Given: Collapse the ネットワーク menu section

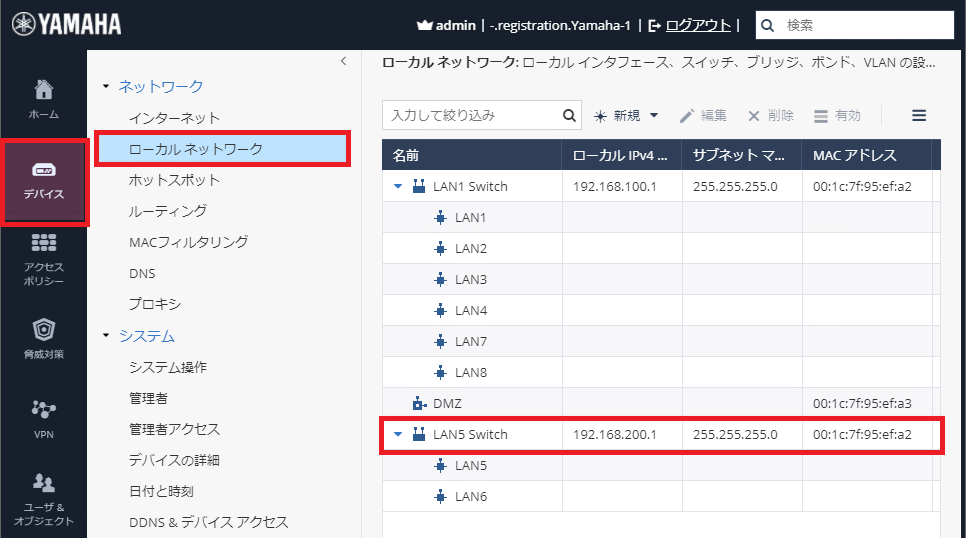Looking at the screenshot, I should point(107,87).
